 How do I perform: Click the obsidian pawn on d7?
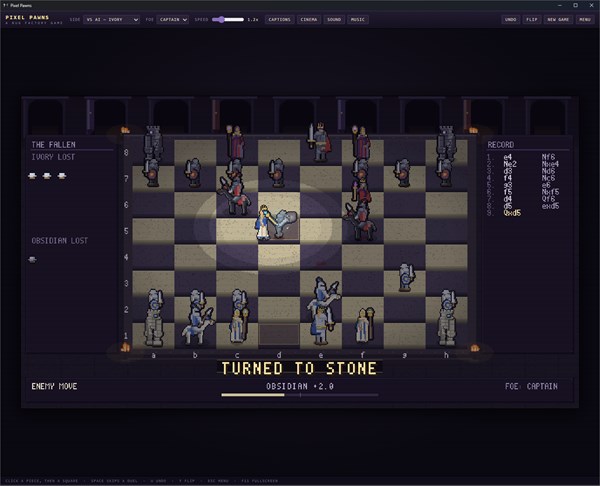click(x=276, y=173)
